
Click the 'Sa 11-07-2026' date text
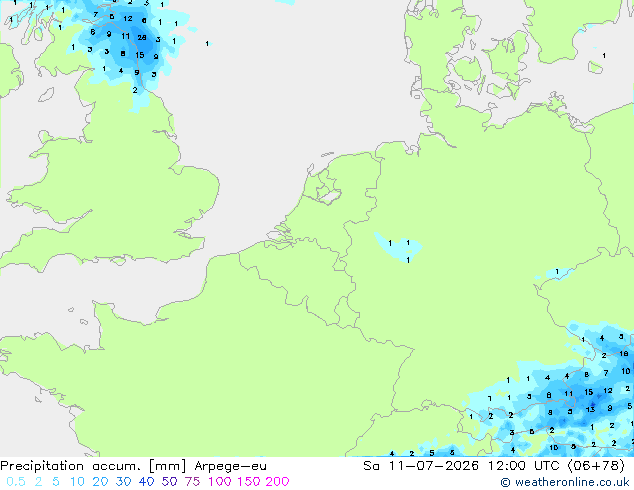point(421,466)
